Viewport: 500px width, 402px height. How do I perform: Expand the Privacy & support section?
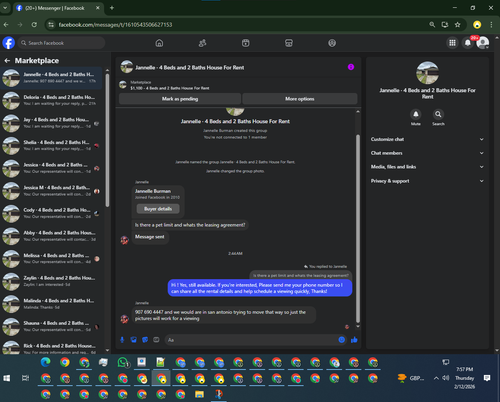(427, 181)
